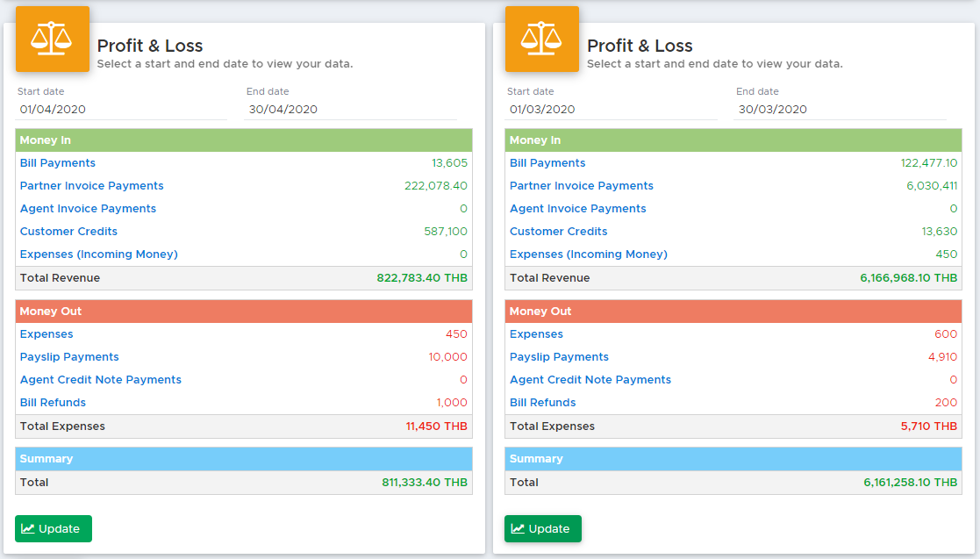Viewport: 980px width, 559px height.
Task: Open Agent Invoice Payments in the March report
Action: click(578, 209)
